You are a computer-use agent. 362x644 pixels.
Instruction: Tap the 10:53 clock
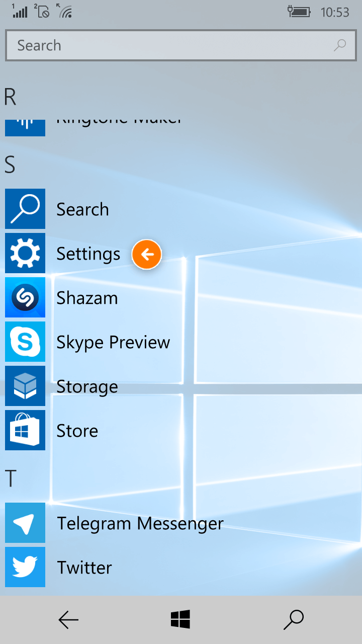(335, 12)
